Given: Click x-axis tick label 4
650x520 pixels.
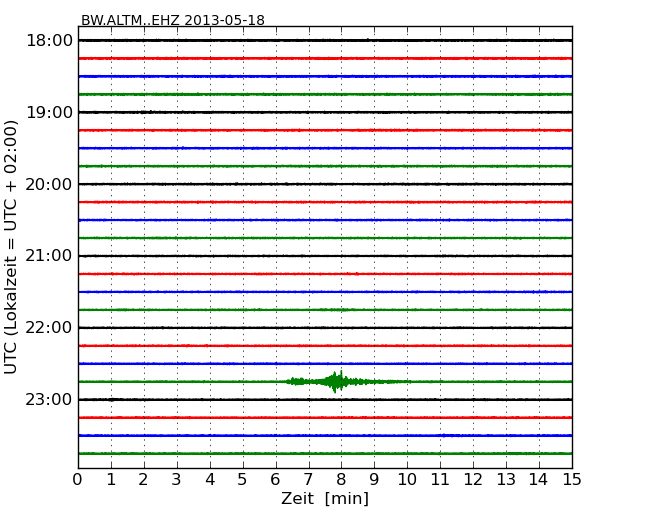Looking at the screenshot, I should [210, 479].
